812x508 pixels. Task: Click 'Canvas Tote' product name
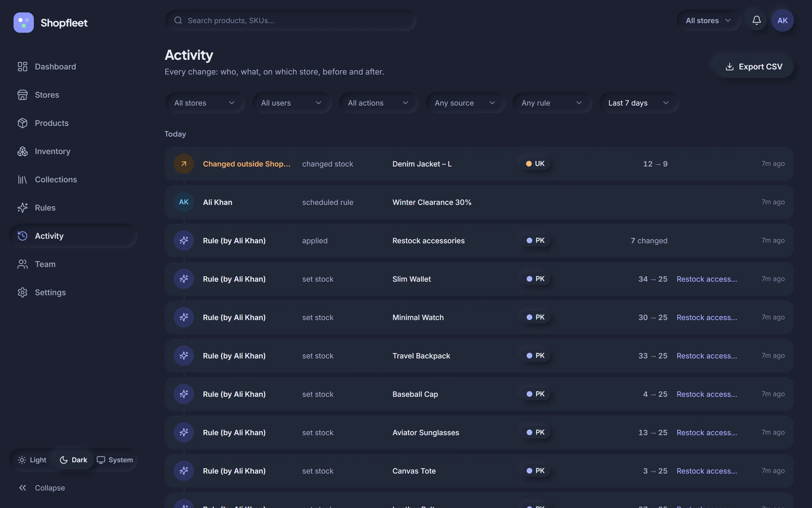(x=414, y=471)
